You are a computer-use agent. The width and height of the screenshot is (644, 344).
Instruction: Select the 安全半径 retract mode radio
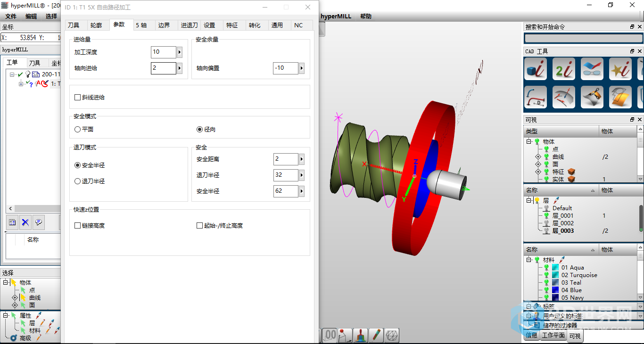(78, 165)
